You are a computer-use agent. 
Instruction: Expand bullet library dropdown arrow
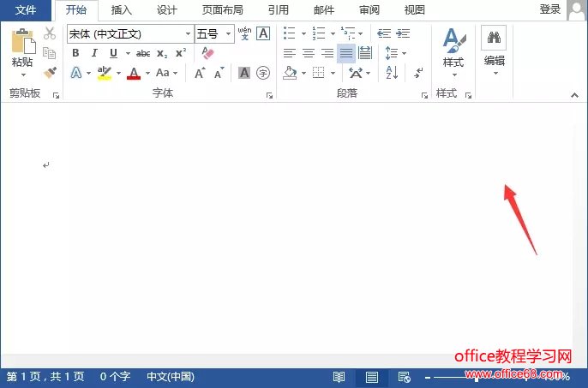pyautogui.click(x=303, y=33)
